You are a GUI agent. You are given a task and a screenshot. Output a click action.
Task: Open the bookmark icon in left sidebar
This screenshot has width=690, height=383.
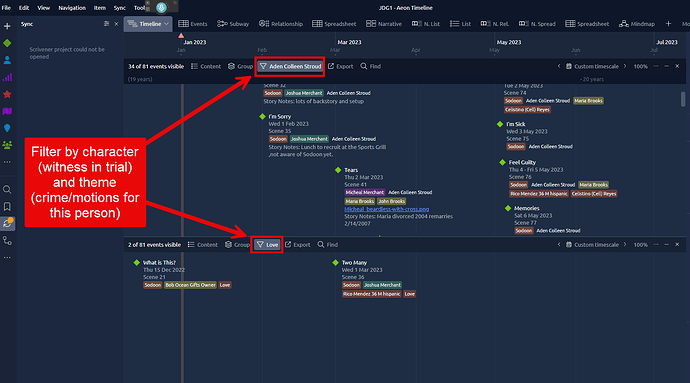[7, 206]
